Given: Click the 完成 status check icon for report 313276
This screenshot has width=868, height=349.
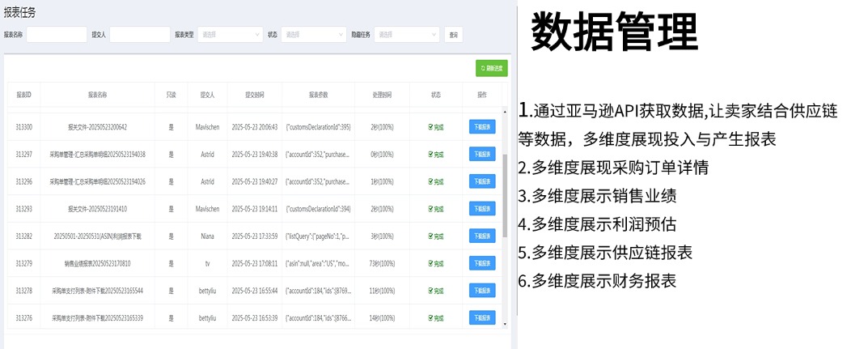Looking at the screenshot, I should 430,319.
